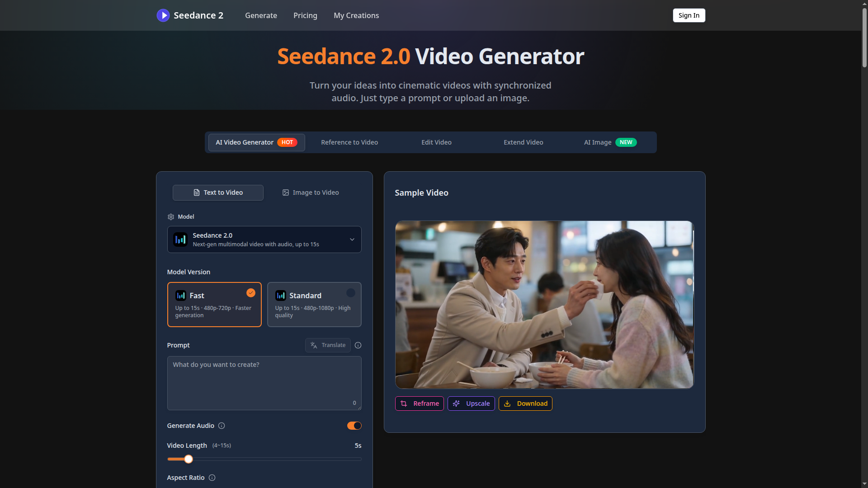This screenshot has height=488, width=868.
Task: Switch to the Reference to Video tab
Action: click(x=349, y=142)
